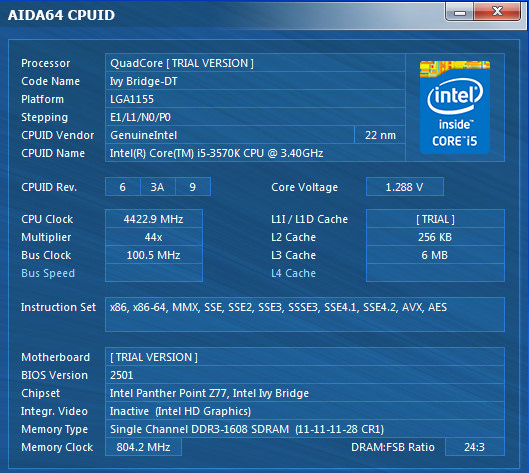Click the 804.2 MHz memory clock box
529x473 pixels.
click(143, 447)
